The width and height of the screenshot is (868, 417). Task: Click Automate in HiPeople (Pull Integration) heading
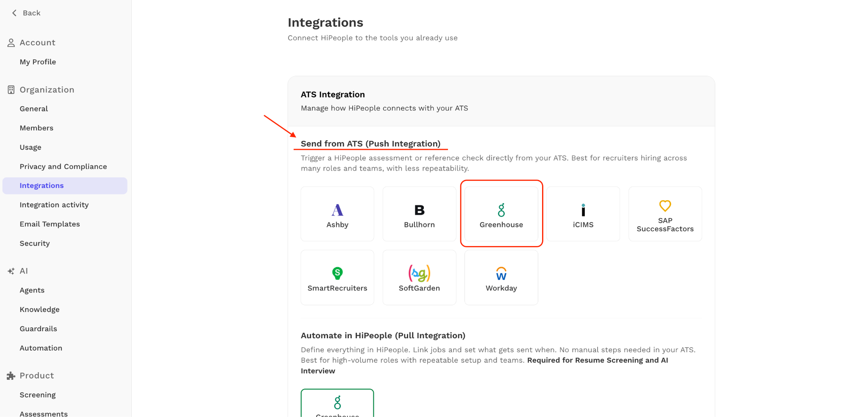click(x=383, y=336)
